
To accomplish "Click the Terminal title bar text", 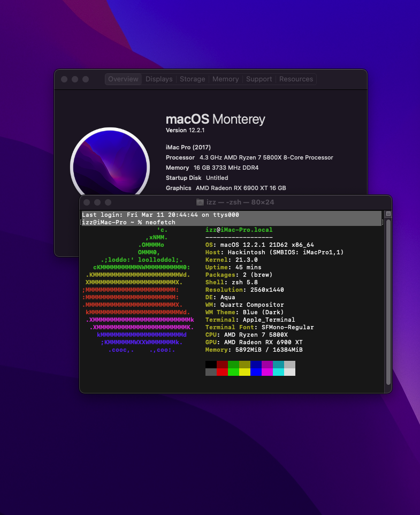I will (x=241, y=202).
